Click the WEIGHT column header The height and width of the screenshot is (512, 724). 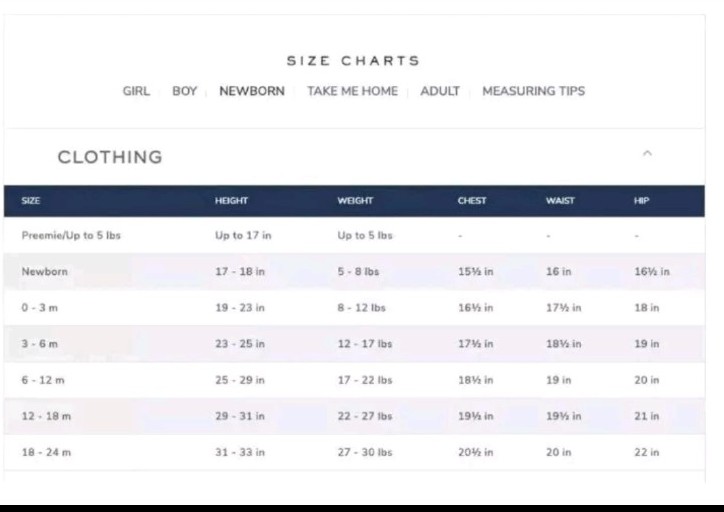tap(355, 200)
